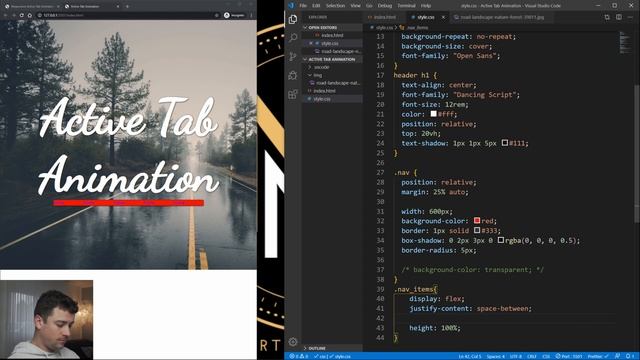Close the active browser tab
Viewport: 640px width, 360px height.
(118, 6)
